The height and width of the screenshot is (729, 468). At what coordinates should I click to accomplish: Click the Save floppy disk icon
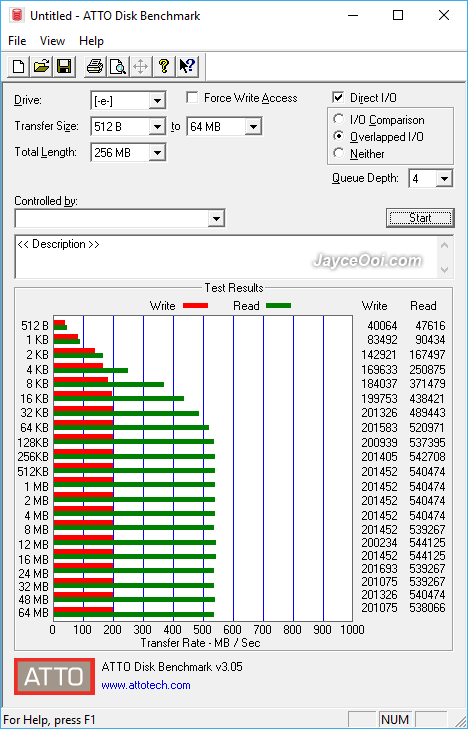coord(64,66)
